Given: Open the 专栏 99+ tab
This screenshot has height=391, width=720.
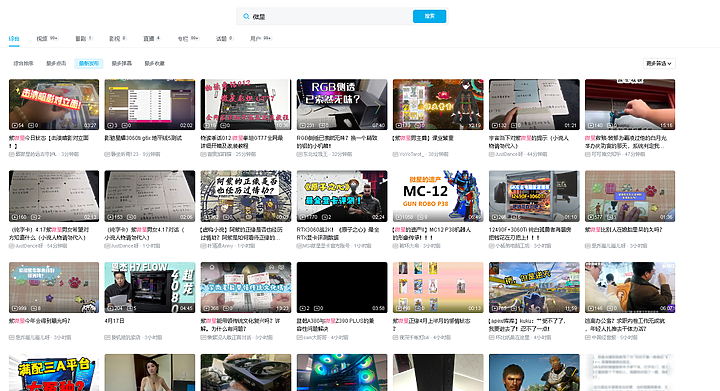Looking at the screenshot, I should click(188, 39).
